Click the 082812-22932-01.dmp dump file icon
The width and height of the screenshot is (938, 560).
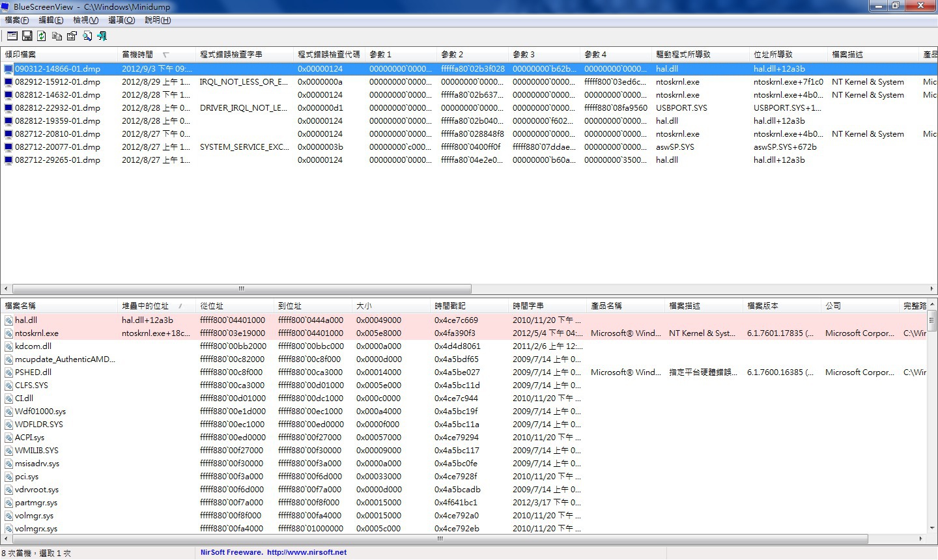point(8,108)
